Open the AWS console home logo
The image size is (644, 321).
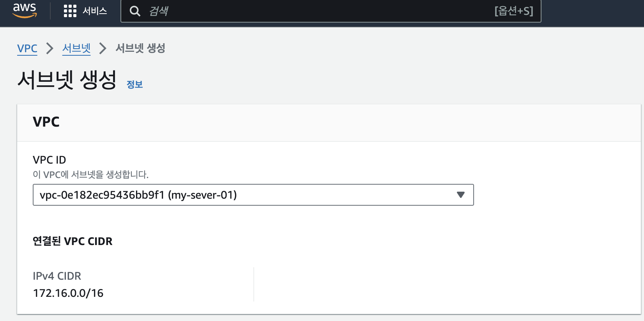(x=25, y=11)
